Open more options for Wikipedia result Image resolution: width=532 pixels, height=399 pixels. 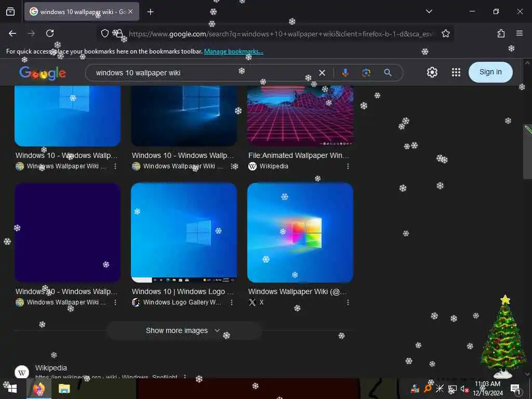[185, 377]
